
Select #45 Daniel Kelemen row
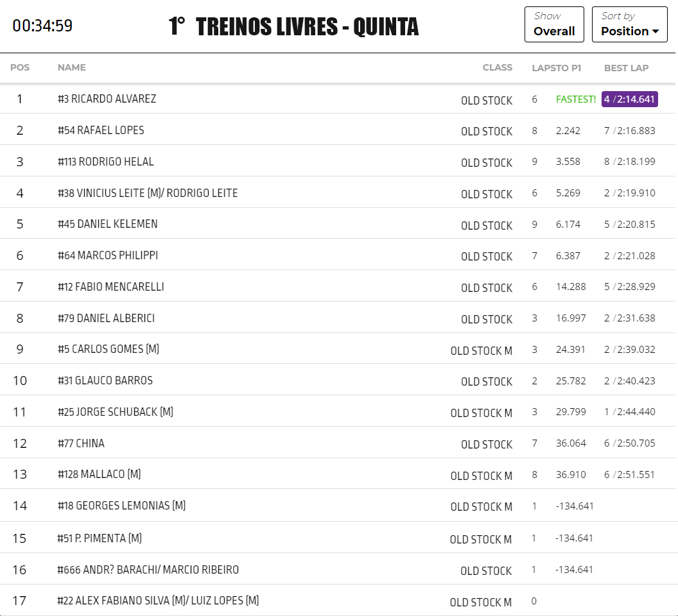coord(107,224)
